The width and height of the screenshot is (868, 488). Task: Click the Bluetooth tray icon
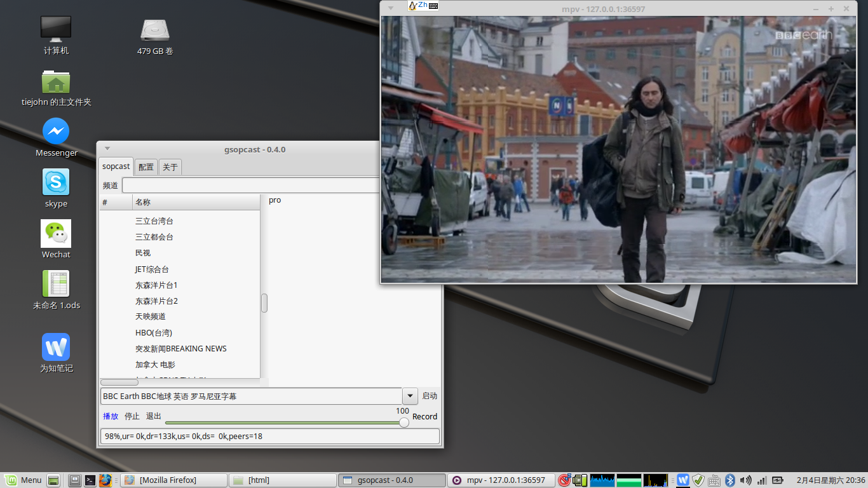730,480
